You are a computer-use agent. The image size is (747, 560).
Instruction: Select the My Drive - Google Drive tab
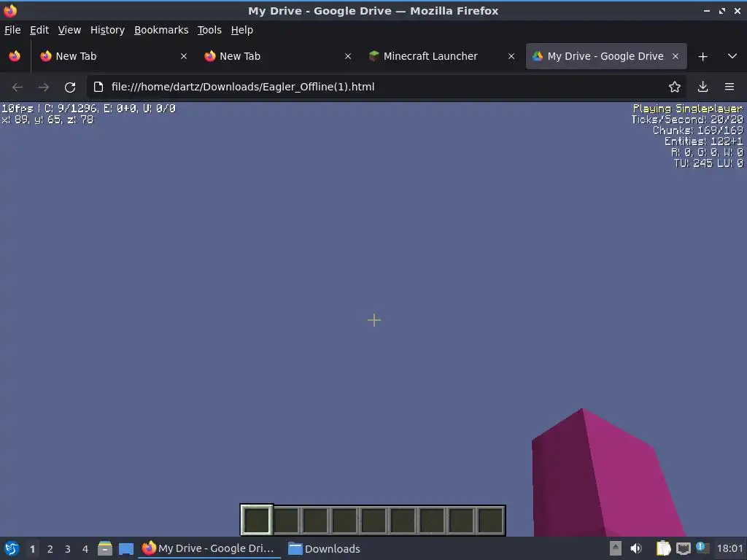pos(606,56)
